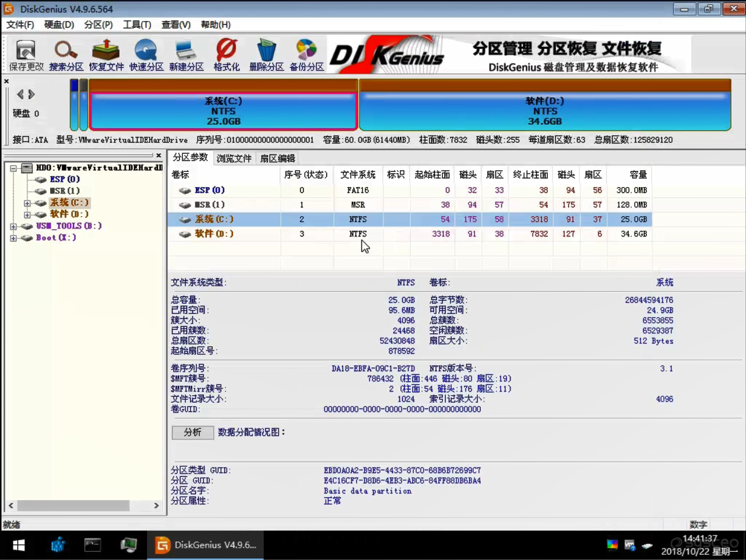The width and height of the screenshot is (746, 560).
Task: Click the 保存更改 save changes icon
Action: (26, 55)
